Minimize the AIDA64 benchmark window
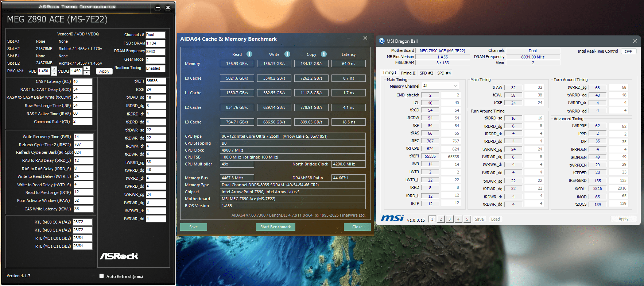This screenshot has height=286, width=644. [349, 38]
